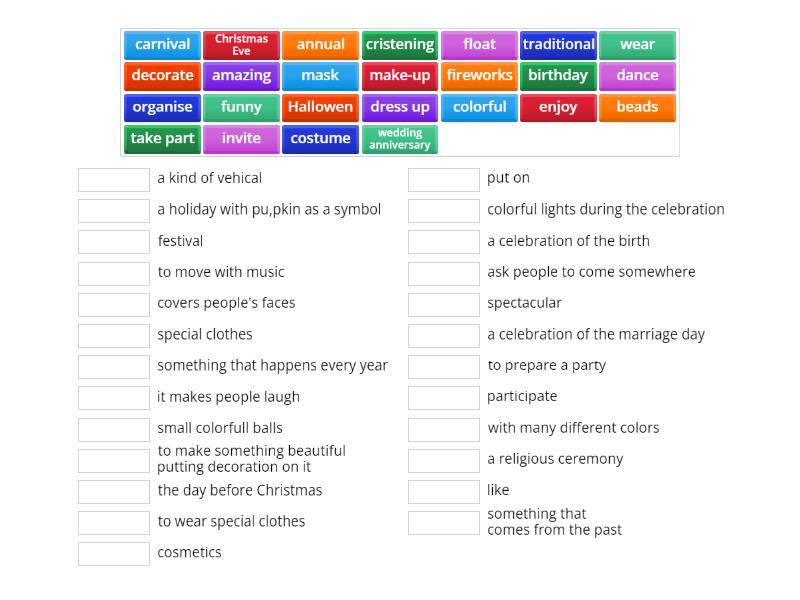
Task: Select the 'carnival' word tile
Action: click(162, 45)
